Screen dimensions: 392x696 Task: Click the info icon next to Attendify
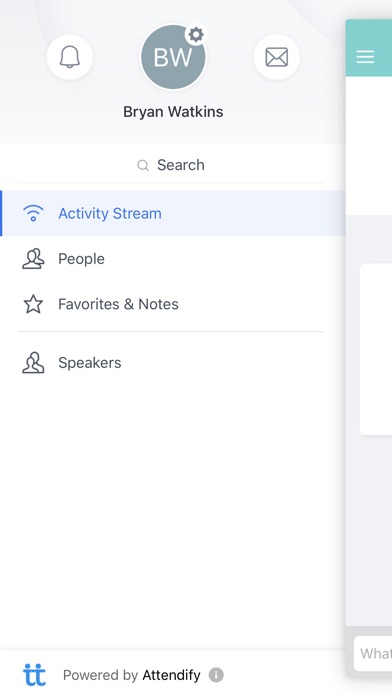(216, 675)
